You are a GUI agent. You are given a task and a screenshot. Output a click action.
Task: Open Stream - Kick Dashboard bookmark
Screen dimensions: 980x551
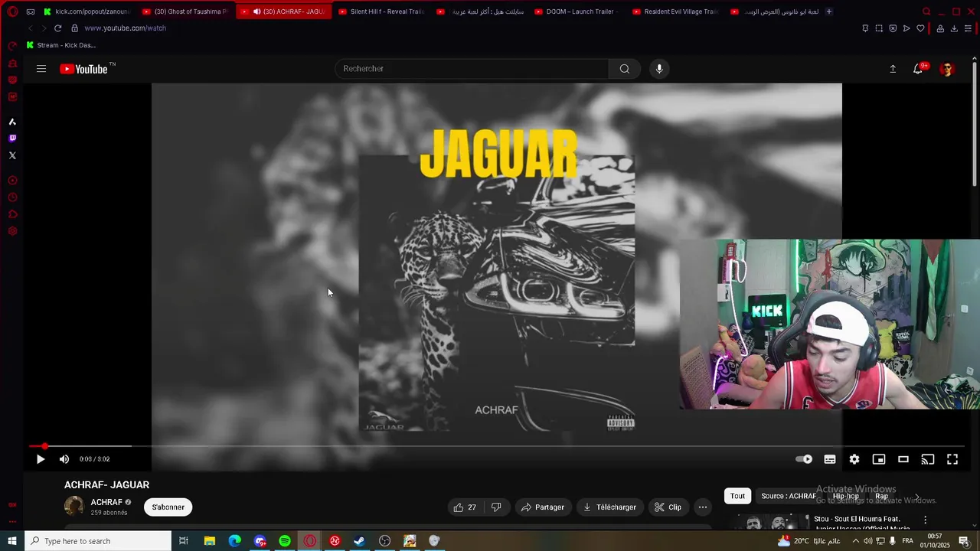[61, 45]
